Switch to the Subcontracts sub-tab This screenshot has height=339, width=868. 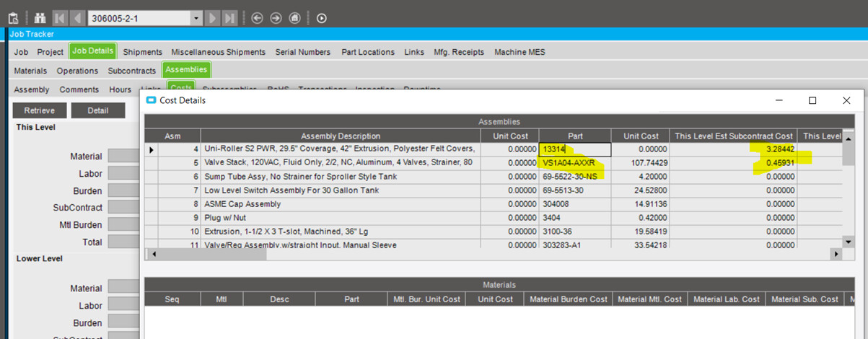[132, 71]
